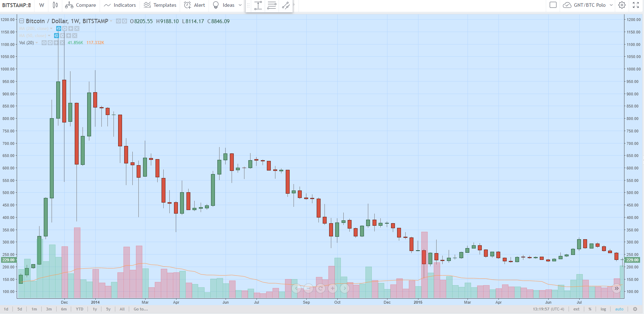Viewport: 644px width, 314px height.
Task: Expand the Ideas dropdown arrow
Action: pos(240,5)
